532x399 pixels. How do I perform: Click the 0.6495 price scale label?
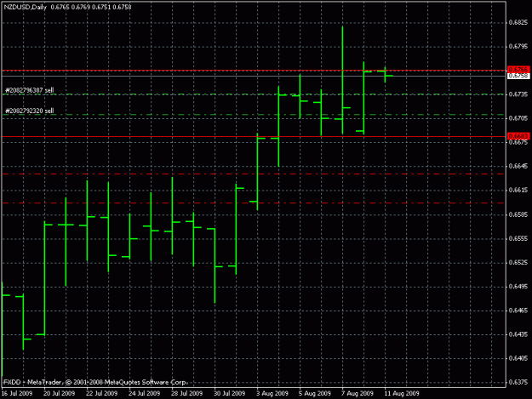click(x=518, y=286)
